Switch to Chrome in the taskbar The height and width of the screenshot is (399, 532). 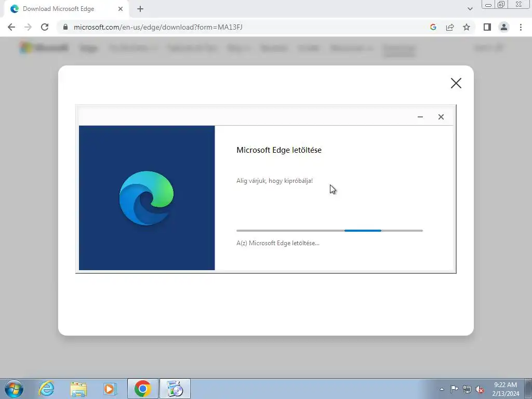[143, 389]
